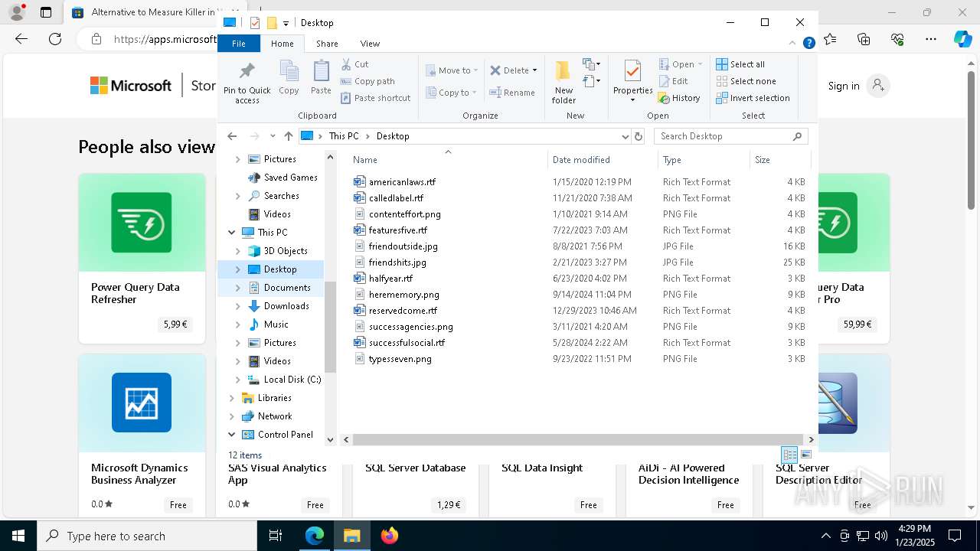
Task: Click Windows Start button
Action: 18,536
